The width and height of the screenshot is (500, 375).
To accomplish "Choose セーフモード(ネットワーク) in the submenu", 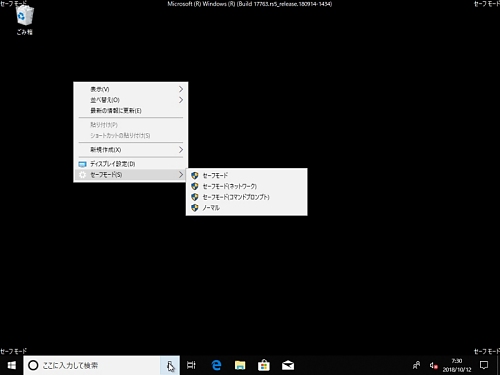I will [x=247, y=186].
